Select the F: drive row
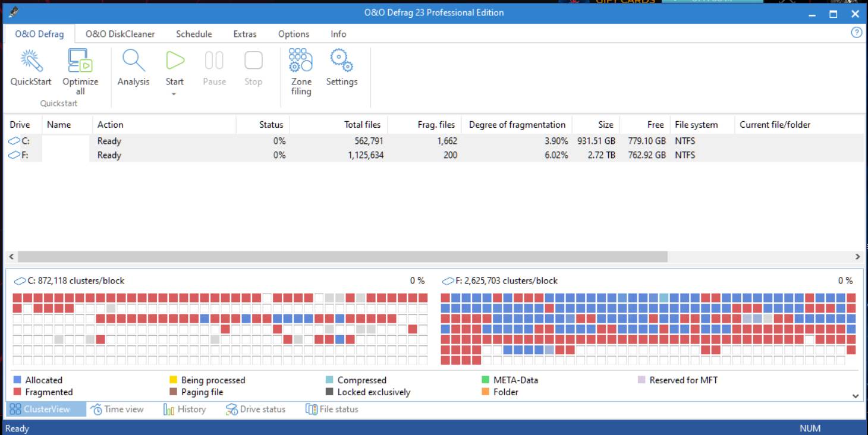 tap(21, 155)
